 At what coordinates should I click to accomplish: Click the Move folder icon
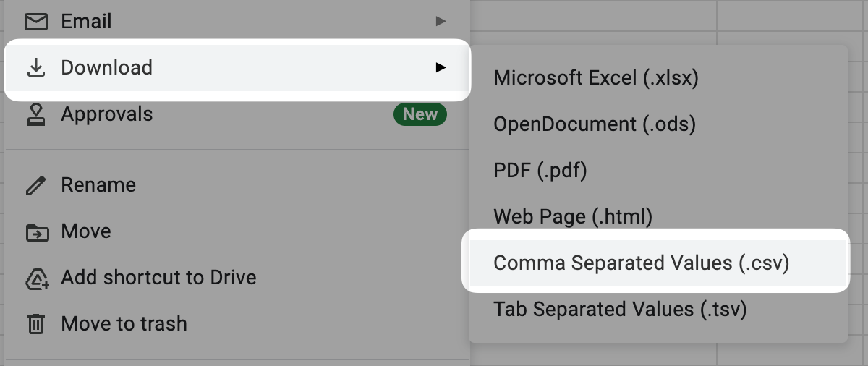36,232
